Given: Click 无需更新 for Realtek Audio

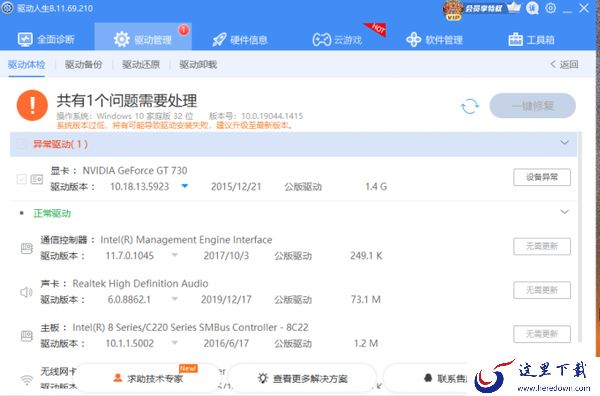Looking at the screenshot, I should point(542,290).
